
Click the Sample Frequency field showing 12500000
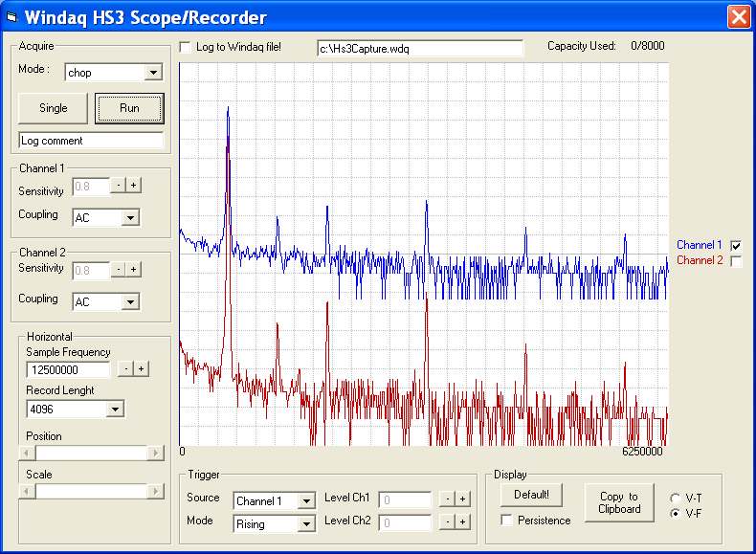click(x=68, y=370)
